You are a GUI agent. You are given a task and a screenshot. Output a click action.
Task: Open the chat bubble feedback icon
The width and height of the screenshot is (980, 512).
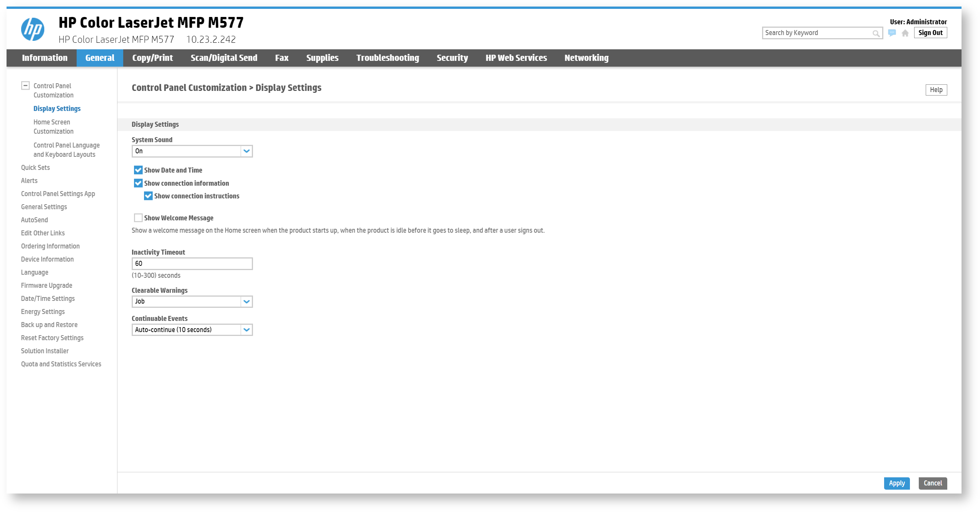tap(892, 33)
